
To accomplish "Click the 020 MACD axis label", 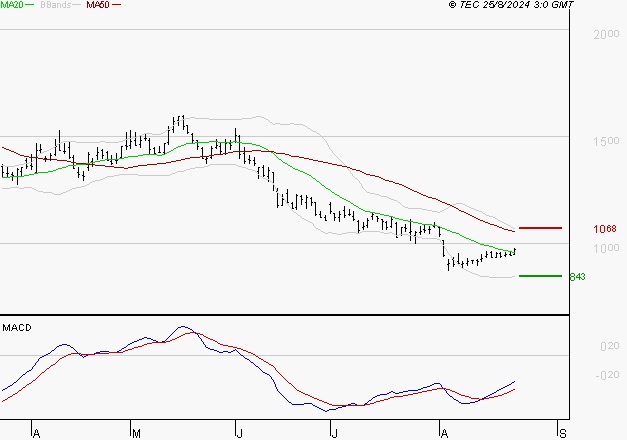I will [609, 346].
